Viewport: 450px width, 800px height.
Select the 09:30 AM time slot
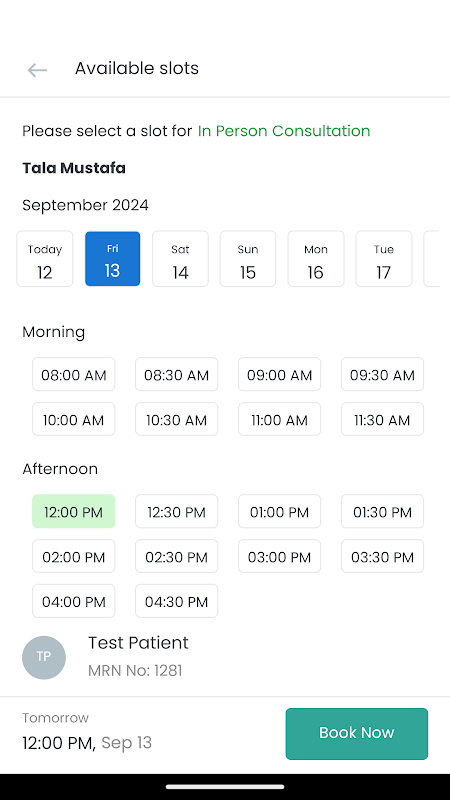pos(382,374)
